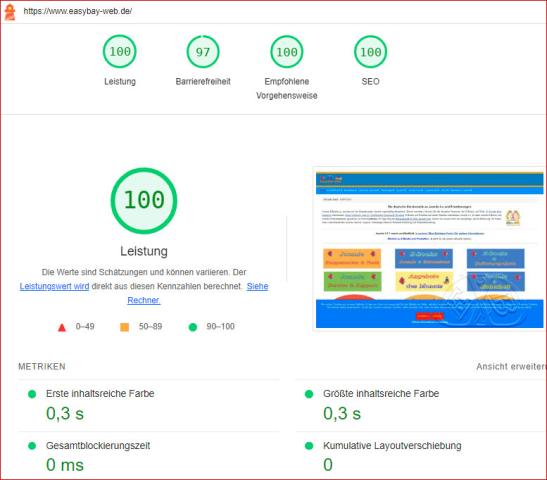Click the Größte inhaltsreiche Farbe metric label

(x=381, y=393)
